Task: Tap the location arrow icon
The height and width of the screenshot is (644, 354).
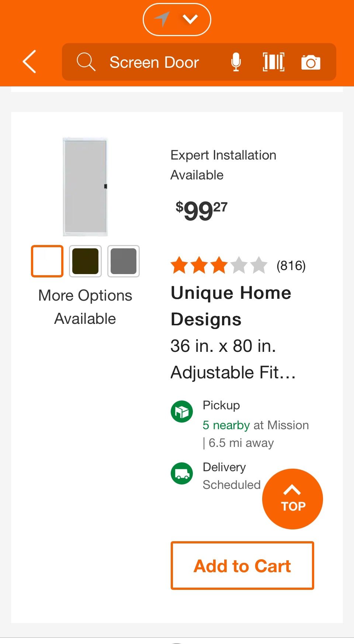Action: pyautogui.click(x=162, y=19)
